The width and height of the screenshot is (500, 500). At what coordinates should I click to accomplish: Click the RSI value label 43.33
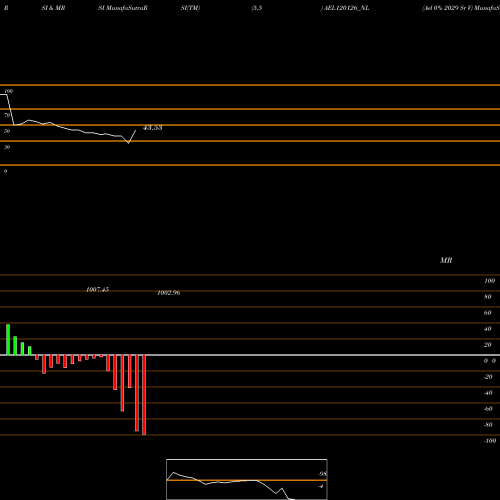(x=153, y=128)
